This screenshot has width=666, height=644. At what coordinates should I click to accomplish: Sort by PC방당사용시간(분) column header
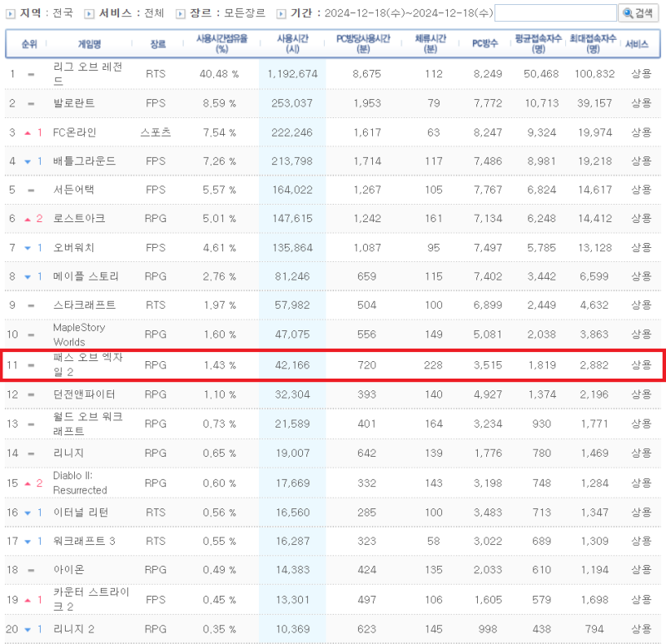(363, 44)
